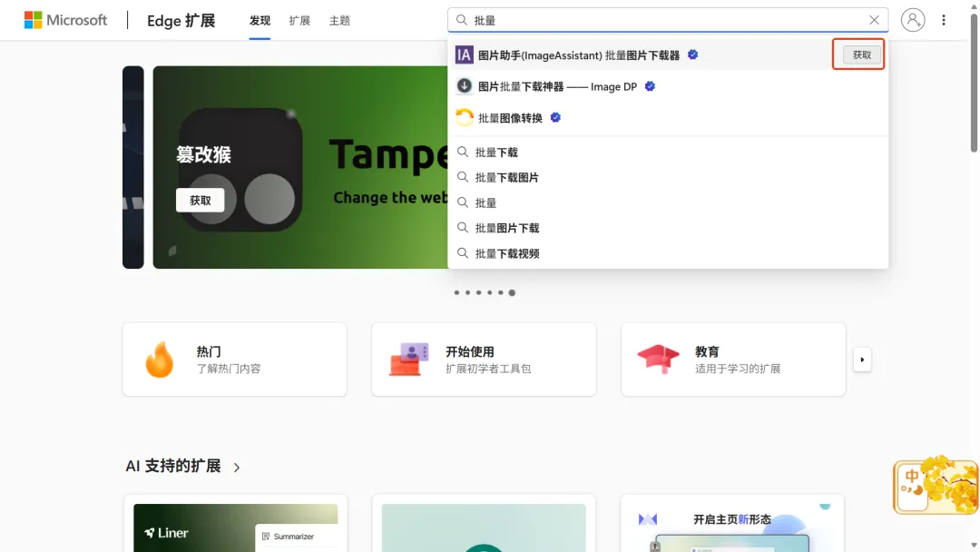Click the Microsoft logo
The image size is (980, 552).
[x=65, y=20]
